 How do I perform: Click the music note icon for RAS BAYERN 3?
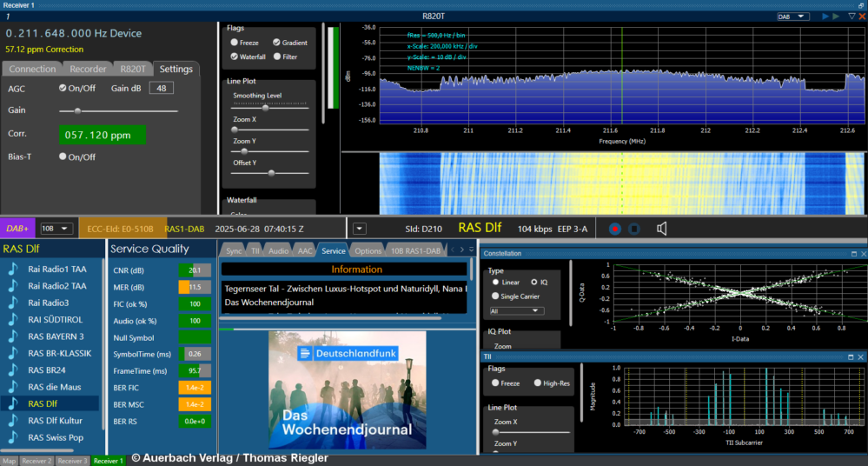13,336
